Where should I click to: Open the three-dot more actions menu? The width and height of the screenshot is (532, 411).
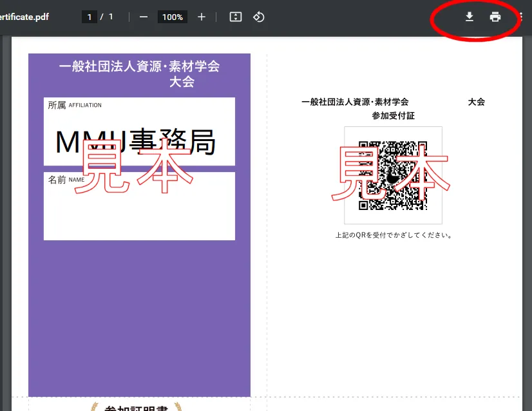tap(520, 17)
